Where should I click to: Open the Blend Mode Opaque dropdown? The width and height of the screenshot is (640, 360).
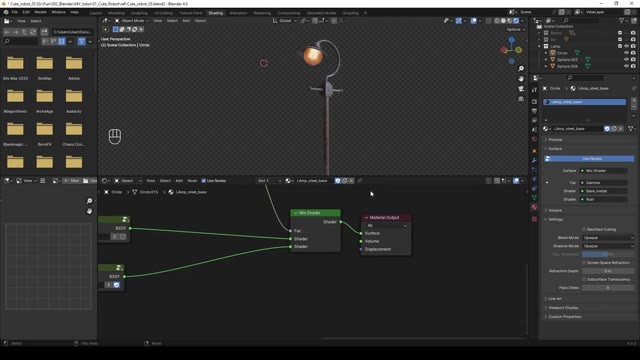(608, 238)
